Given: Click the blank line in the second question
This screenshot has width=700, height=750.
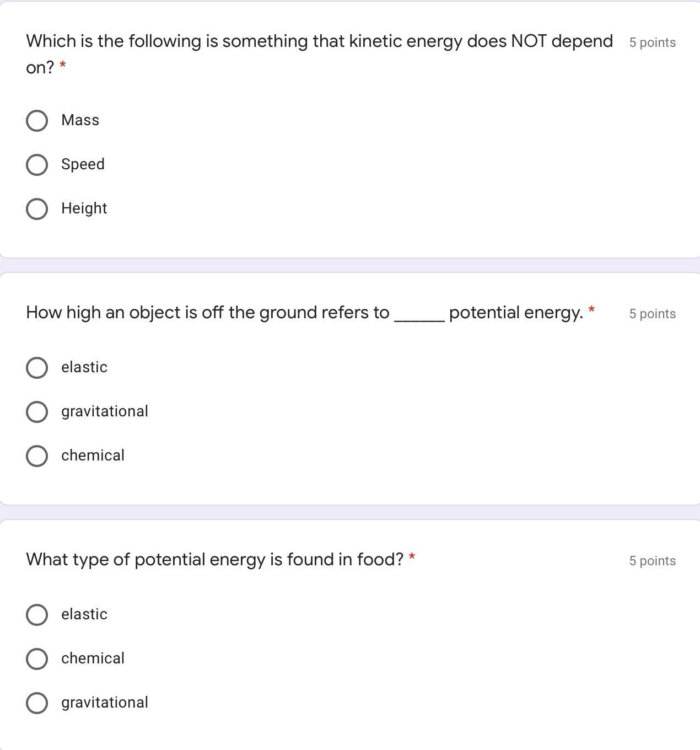Looking at the screenshot, I should pyautogui.click(x=419, y=316).
